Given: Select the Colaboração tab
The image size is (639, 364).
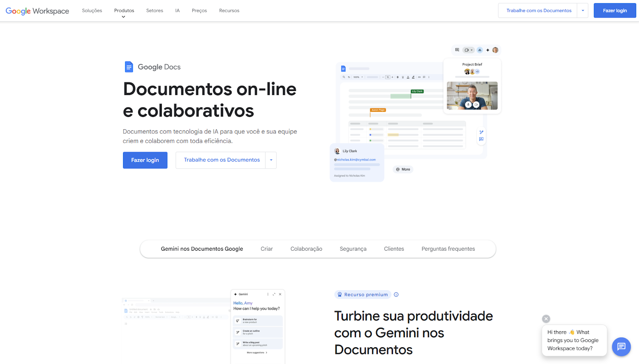Looking at the screenshot, I should click(306, 249).
